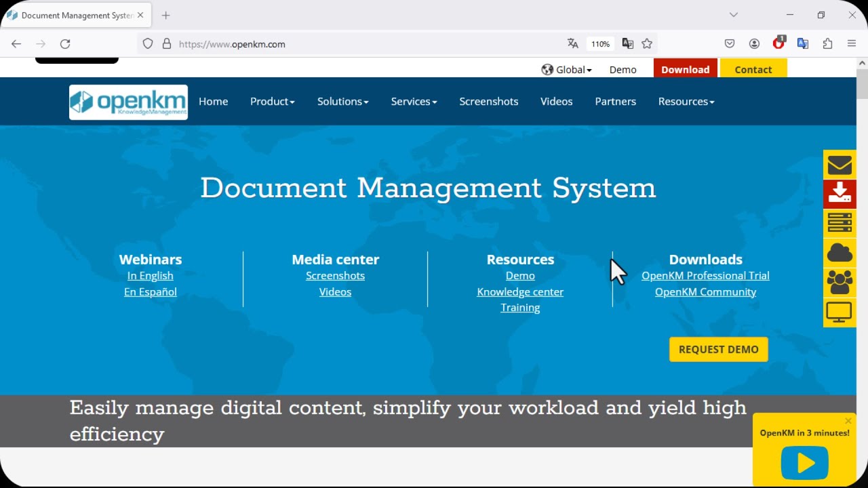Image resolution: width=868 pixels, height=488 pixels.
Task: Click the red Download button
Action: tap(686, 69)
